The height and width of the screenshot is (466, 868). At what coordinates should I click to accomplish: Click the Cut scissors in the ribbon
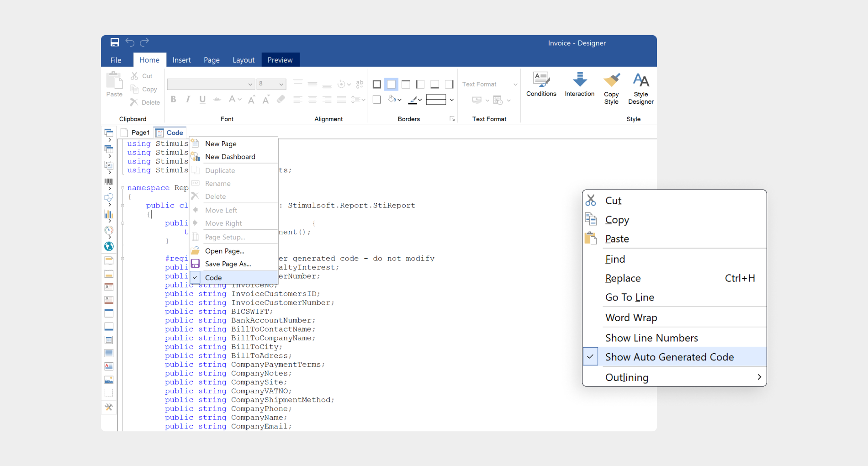[x=134, y=76]
